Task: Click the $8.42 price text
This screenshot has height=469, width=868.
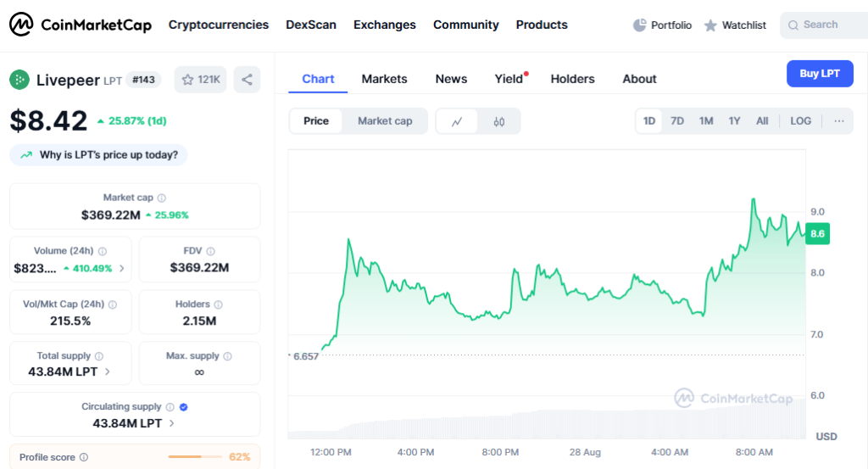Action: [48, 120]
